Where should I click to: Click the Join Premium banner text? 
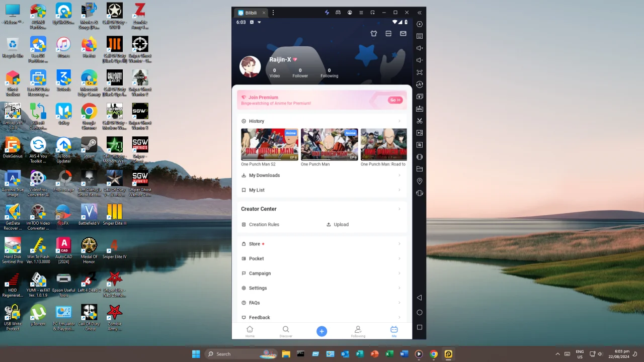click(263, 98)
